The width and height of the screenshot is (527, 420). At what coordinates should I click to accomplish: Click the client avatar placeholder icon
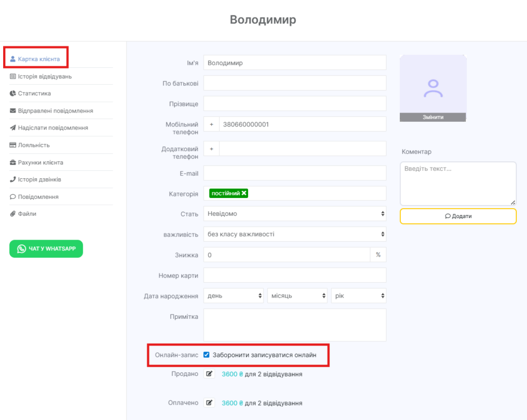pos(433,88)
